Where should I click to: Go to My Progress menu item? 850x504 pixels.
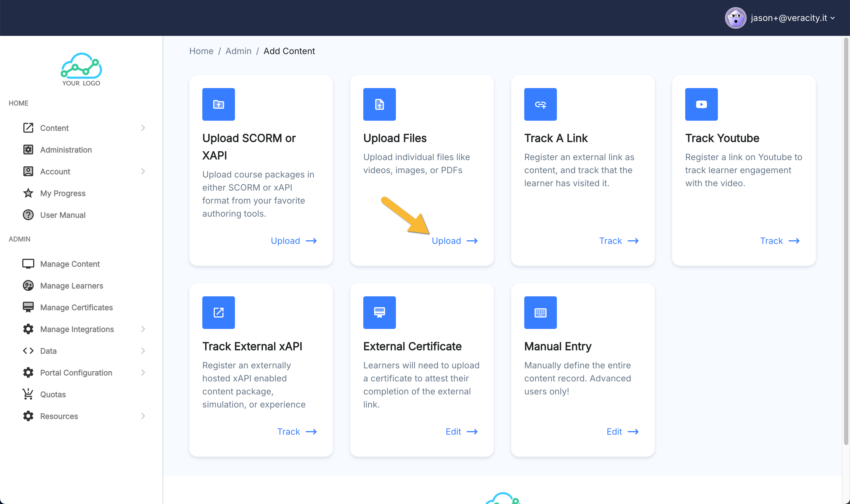click(63, 193)
